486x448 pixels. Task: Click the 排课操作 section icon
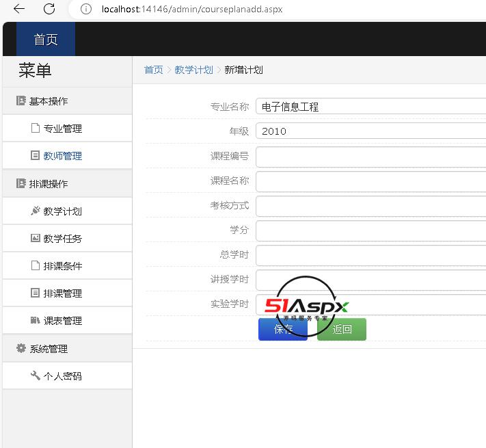(21, 184)
